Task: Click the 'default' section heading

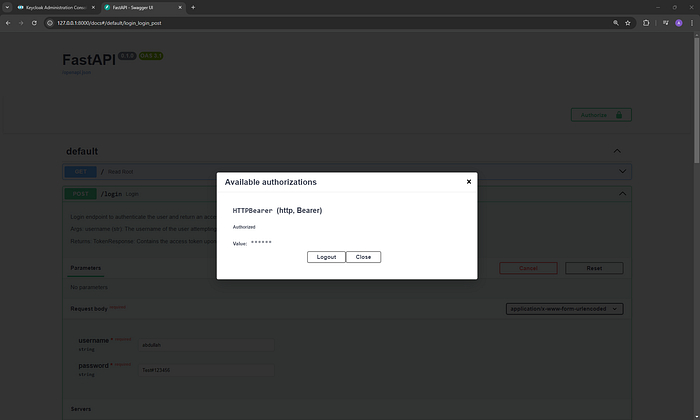Action: coord(82,151)
